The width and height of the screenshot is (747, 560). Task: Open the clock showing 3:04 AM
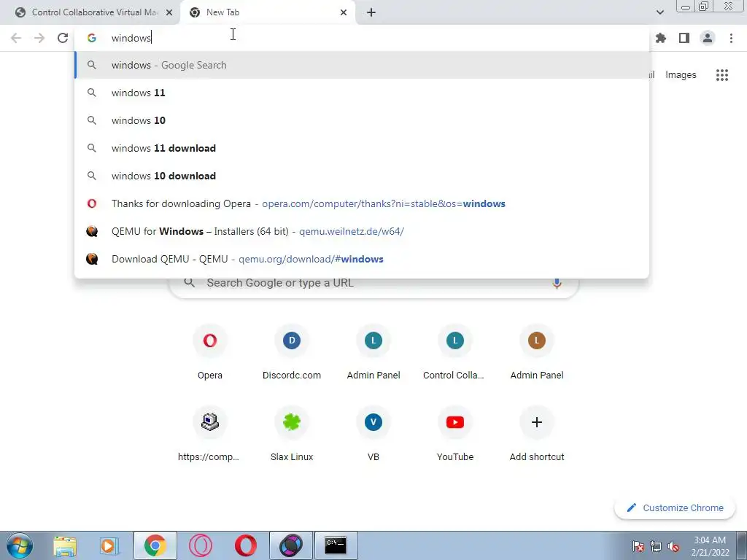coord(710,546)
